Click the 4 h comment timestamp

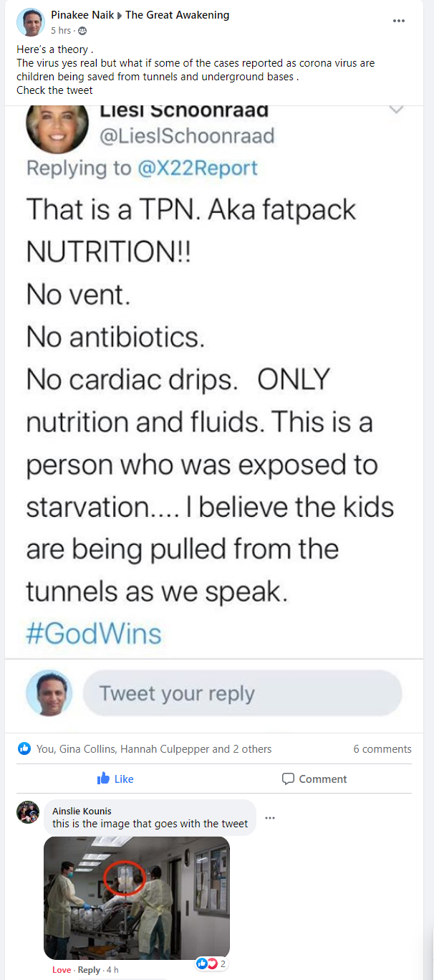(x=112, y=969)
